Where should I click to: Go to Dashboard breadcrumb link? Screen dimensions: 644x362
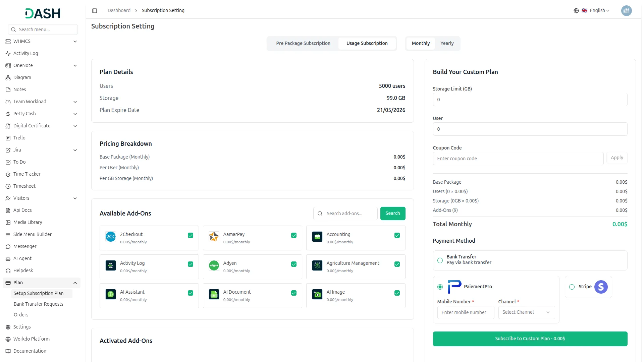[x=119, y=10]
